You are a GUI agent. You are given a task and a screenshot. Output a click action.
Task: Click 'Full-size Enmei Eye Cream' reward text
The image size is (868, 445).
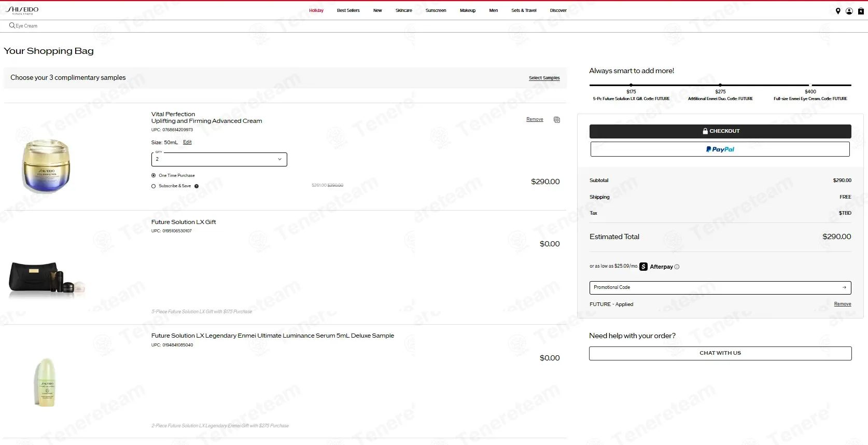810,99
